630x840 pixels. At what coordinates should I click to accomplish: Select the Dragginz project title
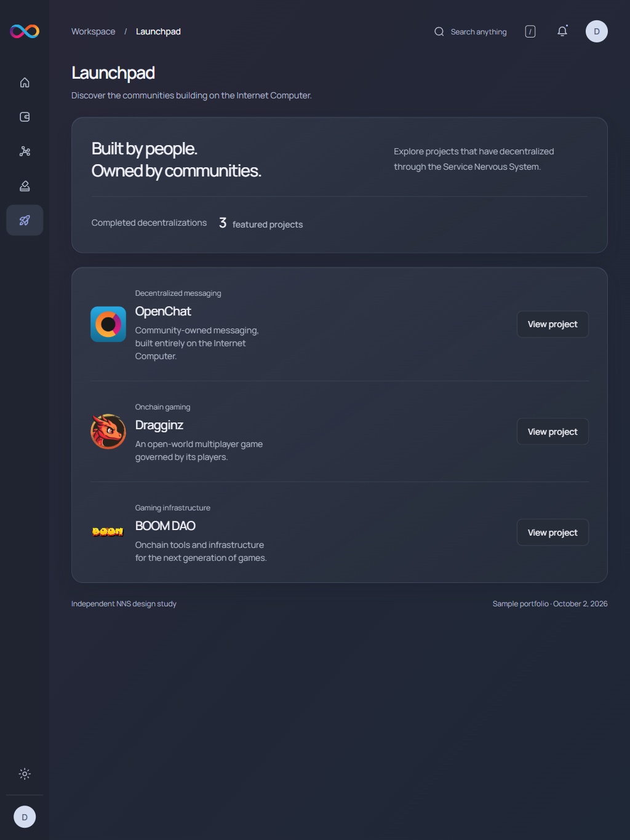point(159,425)
